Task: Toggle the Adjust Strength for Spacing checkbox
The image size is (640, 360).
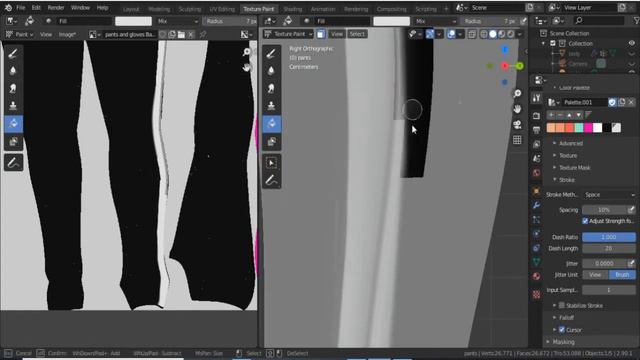Action: click(585, 221)
